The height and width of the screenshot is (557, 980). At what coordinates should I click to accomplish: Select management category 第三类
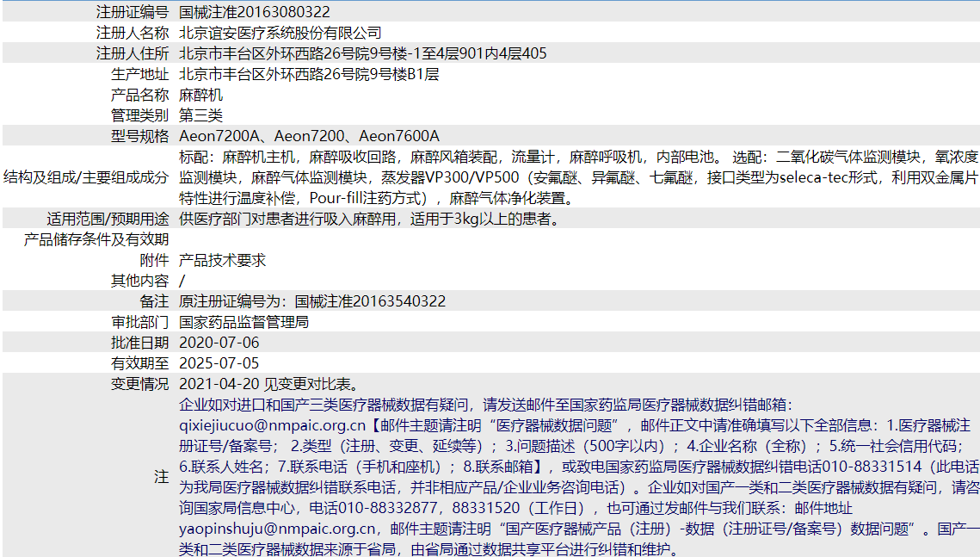coord(200,115)
